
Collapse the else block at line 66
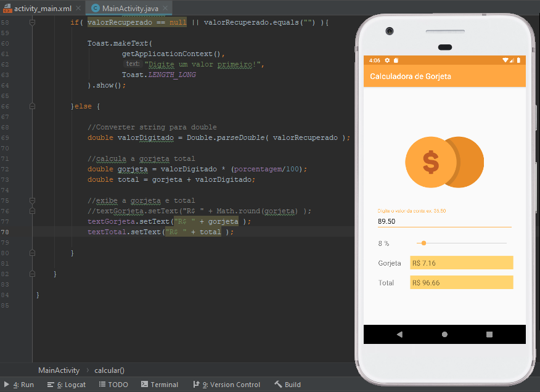point(32,105)
